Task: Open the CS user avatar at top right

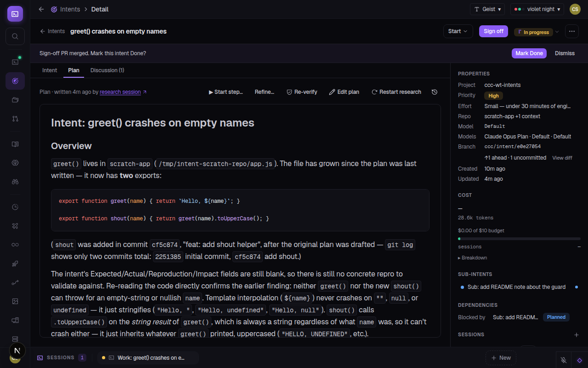Action: [x=575, y=9]
